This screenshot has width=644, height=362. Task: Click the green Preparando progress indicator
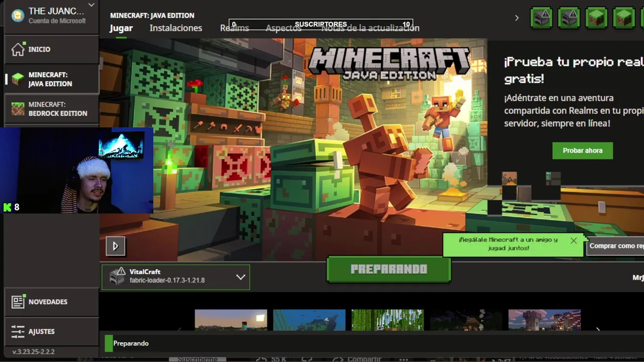click(108, 343)
